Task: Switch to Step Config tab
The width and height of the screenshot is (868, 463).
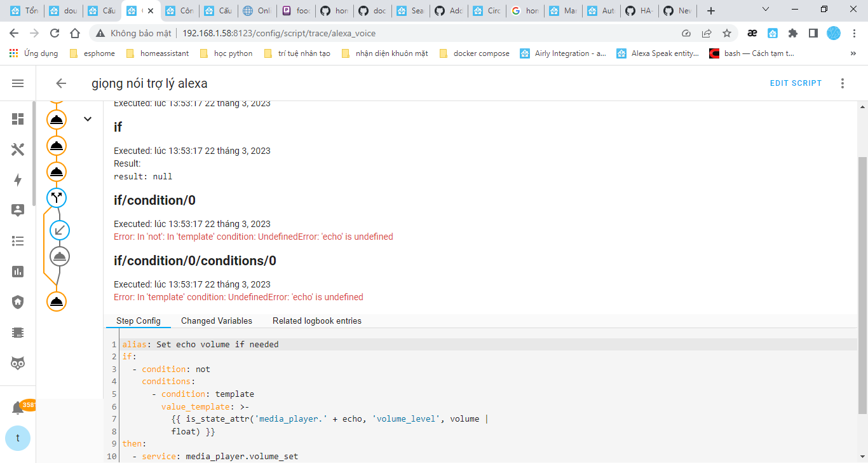Action: (x=139, y=321)
